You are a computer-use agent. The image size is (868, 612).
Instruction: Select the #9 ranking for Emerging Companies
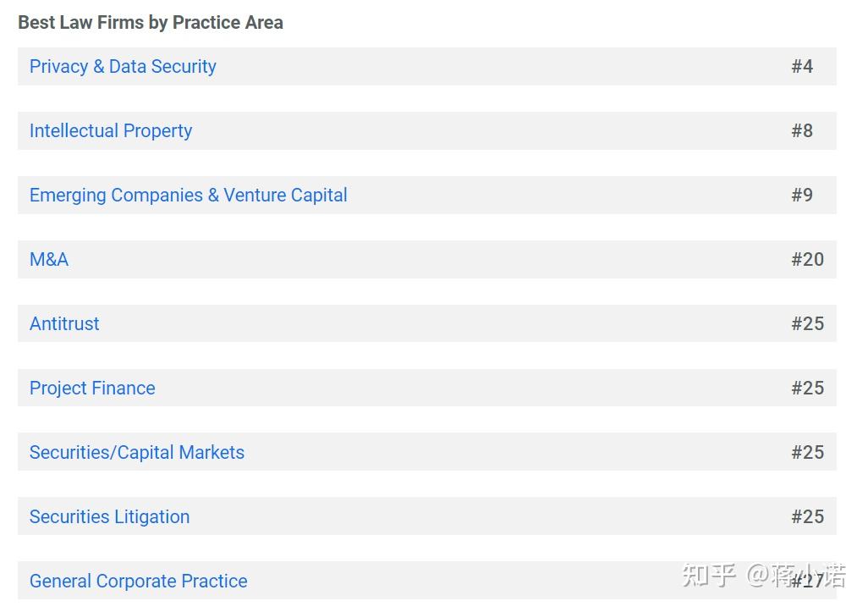point(802,196)
